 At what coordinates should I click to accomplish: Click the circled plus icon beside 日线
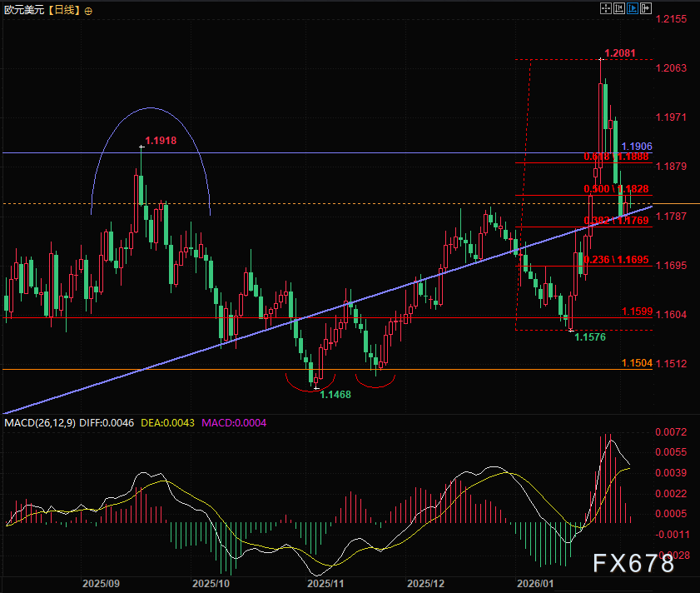tap(89, 11)
